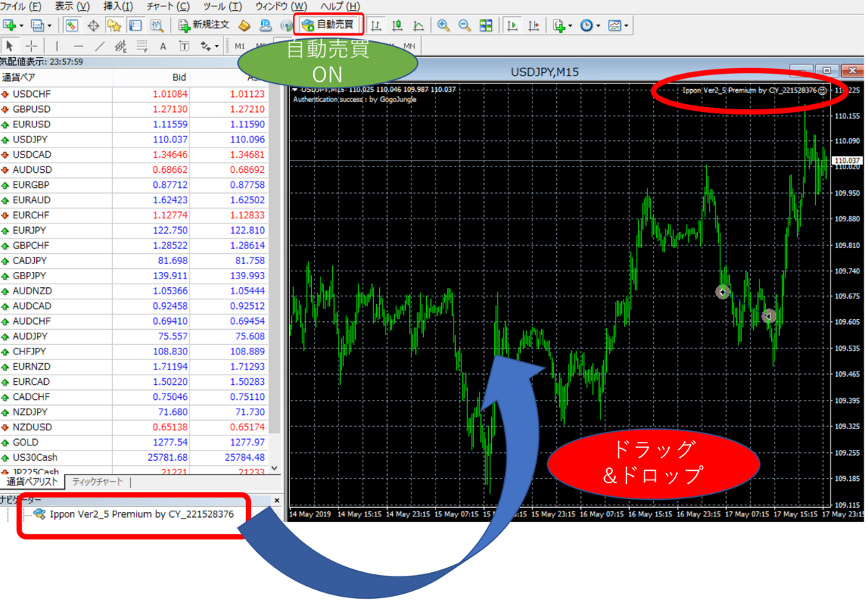Toggle the Navigator panel star-folder icon
The width and height of the screenshot is (868, 609).
[x=114, y=25]
